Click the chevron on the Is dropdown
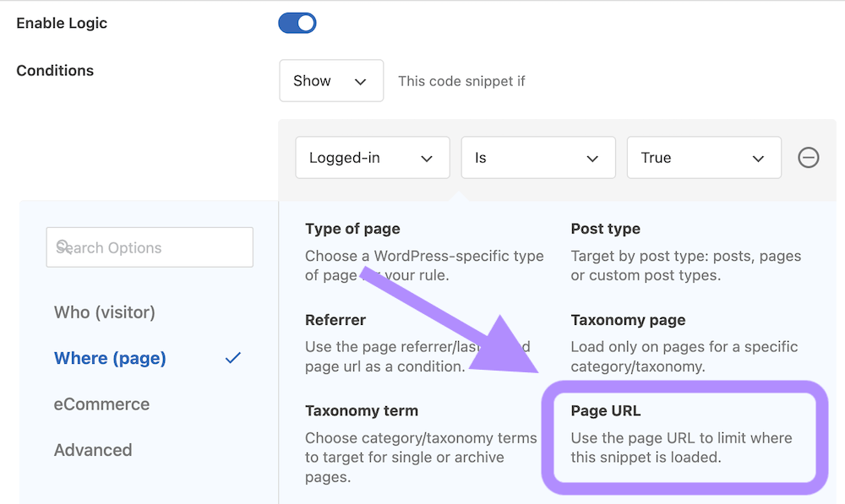Image resolution: width=845 pixels, height=504 pixels. coord(591,157)
